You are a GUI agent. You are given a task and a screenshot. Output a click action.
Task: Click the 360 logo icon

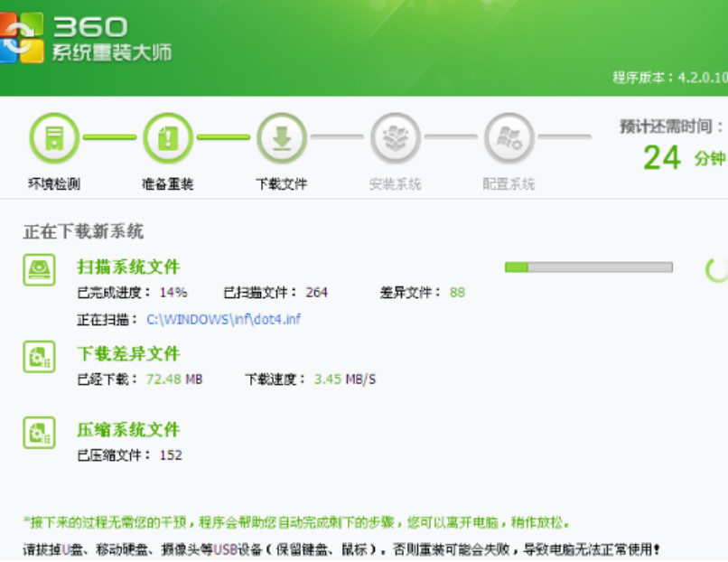click(x=20, y=38)
